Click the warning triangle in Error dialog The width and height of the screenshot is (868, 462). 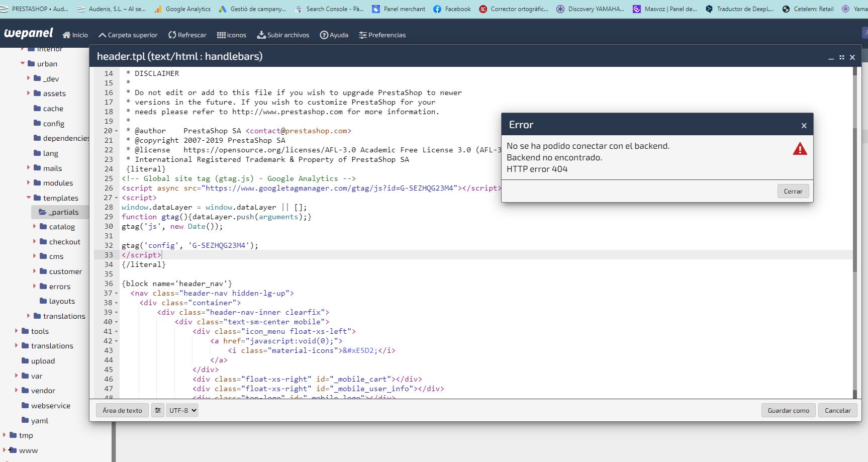[x=800, y=149]
